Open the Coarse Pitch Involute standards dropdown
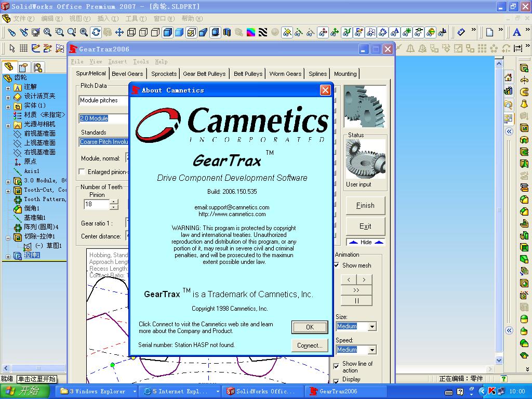 104,142
